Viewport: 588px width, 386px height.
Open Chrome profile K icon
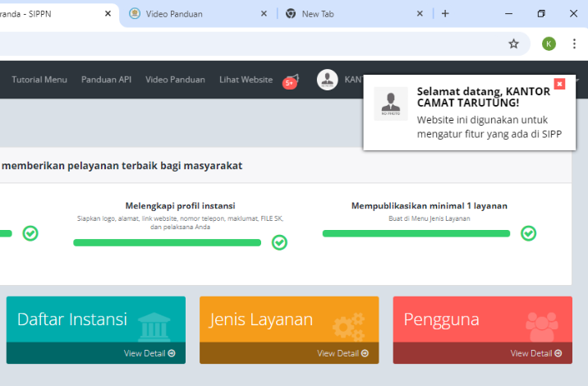pyautogui.click(x=549, y=44)
